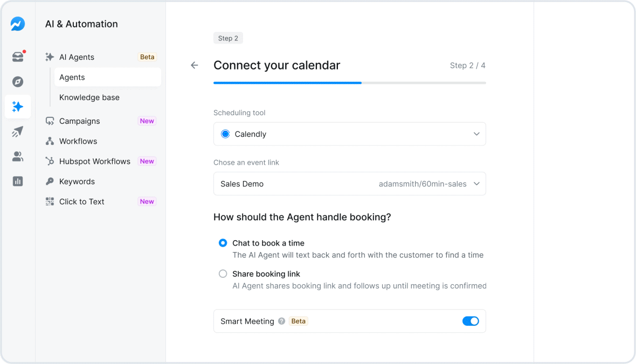View the analytics bar chart icon

18,181
